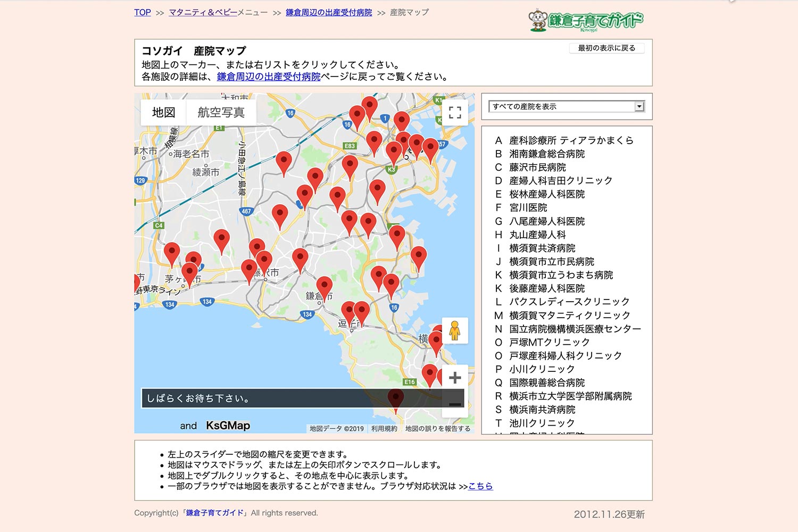
Task: Click the Street View pegman icon
Action: pos(454,330)
